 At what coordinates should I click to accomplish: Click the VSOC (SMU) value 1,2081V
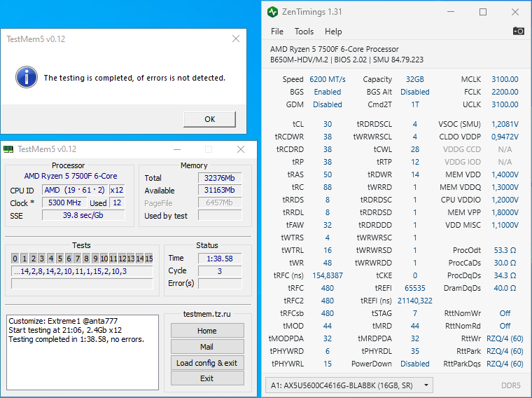tap(505, 124)
